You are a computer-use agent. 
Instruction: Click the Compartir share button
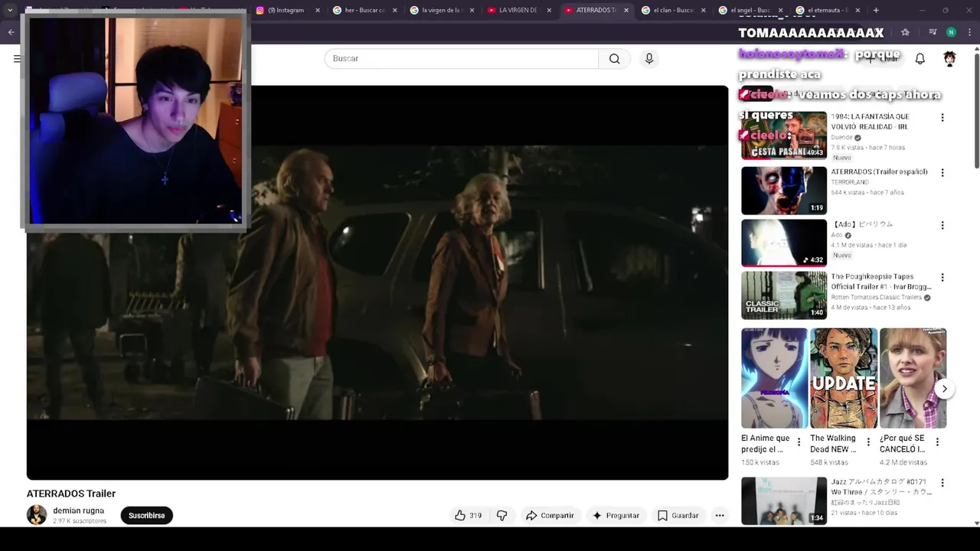(x=549, y=516)
